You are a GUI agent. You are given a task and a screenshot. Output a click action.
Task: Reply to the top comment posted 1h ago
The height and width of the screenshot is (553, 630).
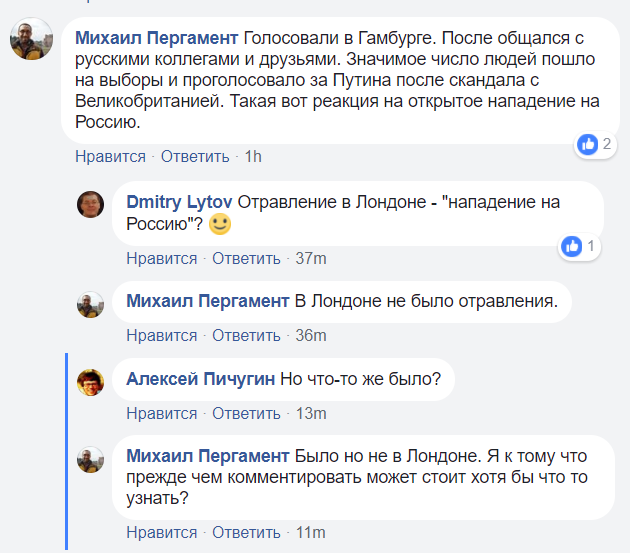coord(195,157)
